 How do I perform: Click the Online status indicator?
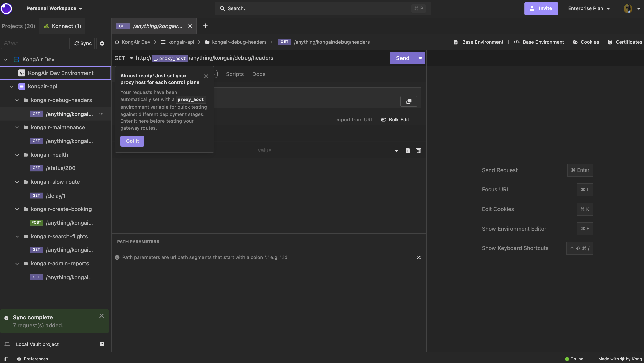574,359
